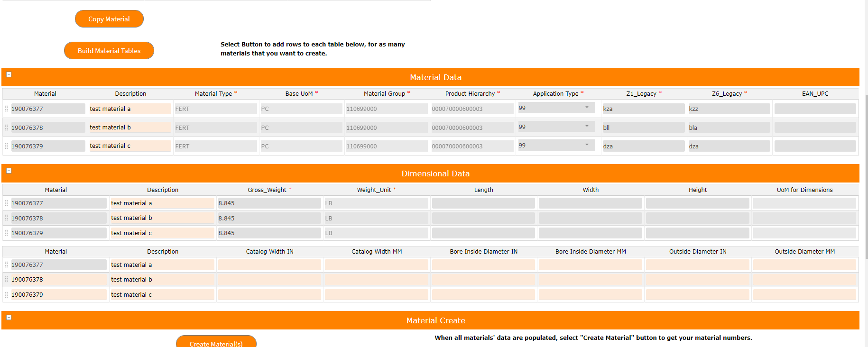Select row handle of 190076377 in Catalog Width table
This screenshot has height=347, width=868.
(x=6, y=265)
